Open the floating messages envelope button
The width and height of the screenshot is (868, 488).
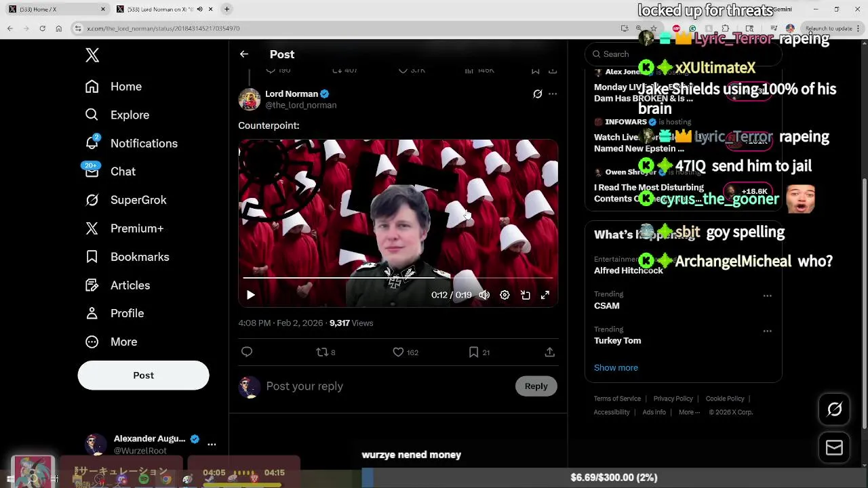[x=834, y=447]
